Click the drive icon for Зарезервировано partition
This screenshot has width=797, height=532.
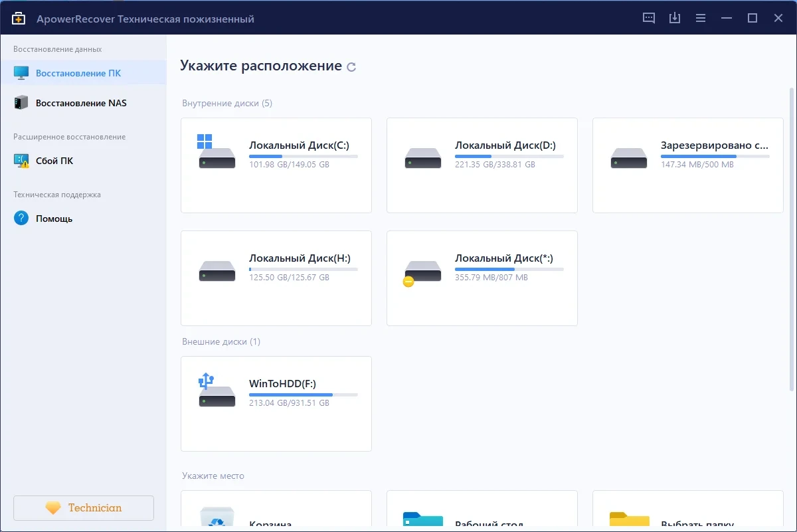629,158
